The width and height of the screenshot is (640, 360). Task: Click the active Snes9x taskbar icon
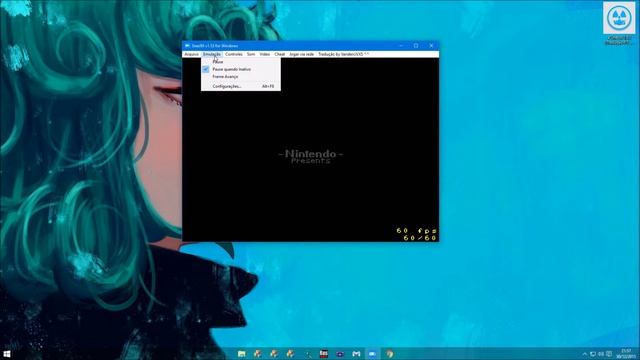pos(372,354)
